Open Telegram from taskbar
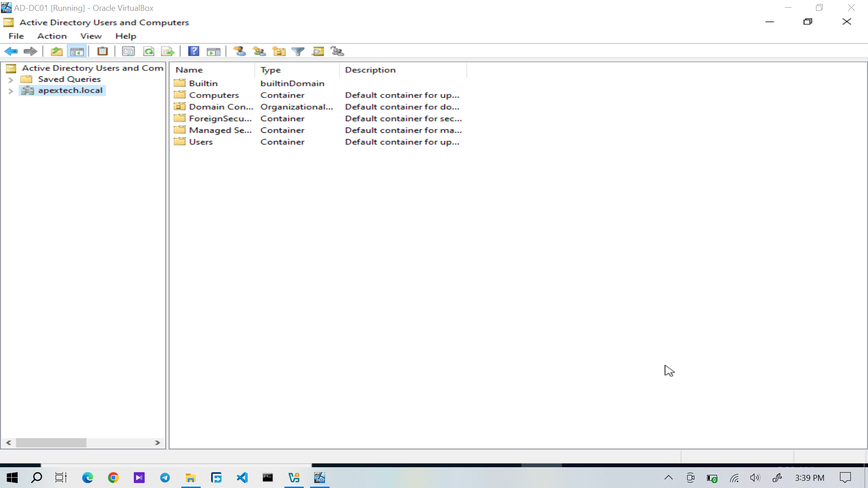 tap(165, 478)
